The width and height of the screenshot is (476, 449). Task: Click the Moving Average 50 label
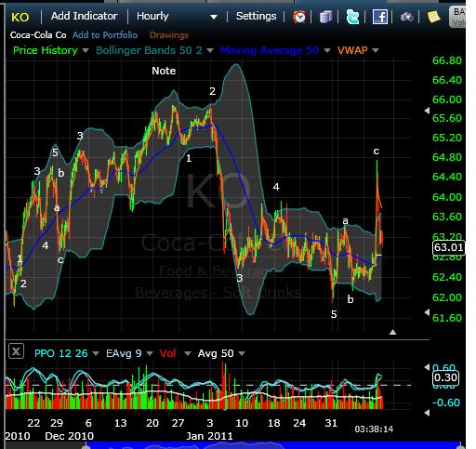click(x=270, y=50)
